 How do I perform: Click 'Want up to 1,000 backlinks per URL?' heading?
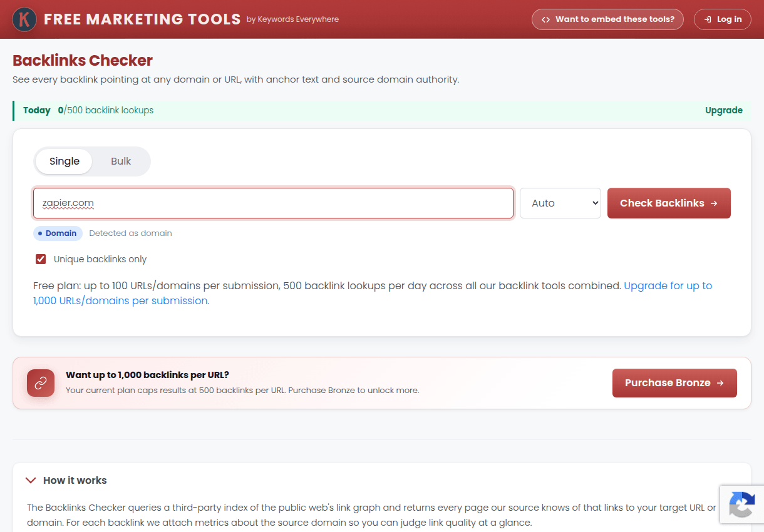pyautogui.click(x=147, y=375)
